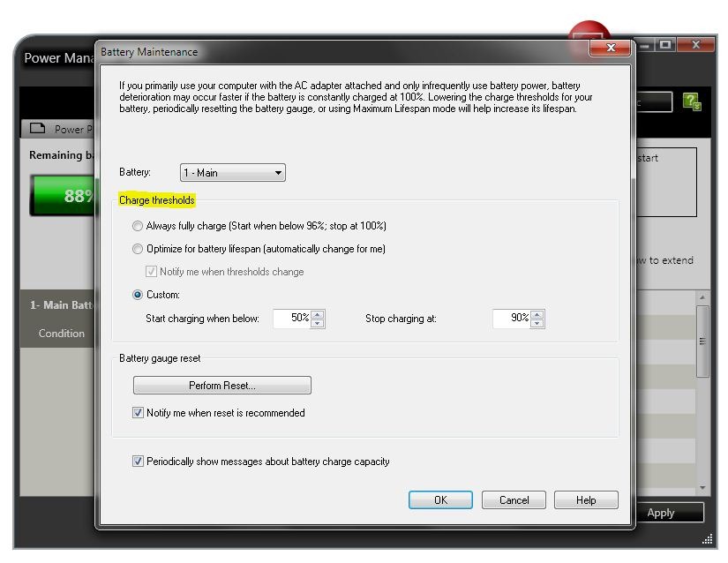Close the Battery Maintenance dialog
Viewport: 728px width, 563px height.
613,49
